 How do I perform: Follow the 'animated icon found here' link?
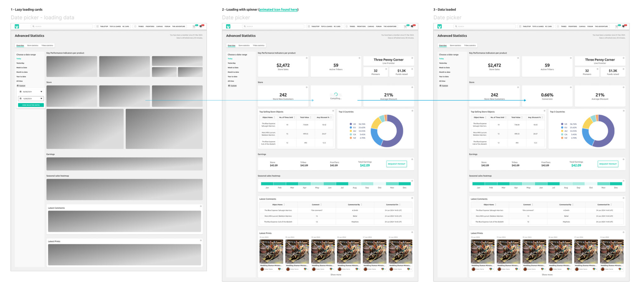pyautogui.click(x=278, y=9)
